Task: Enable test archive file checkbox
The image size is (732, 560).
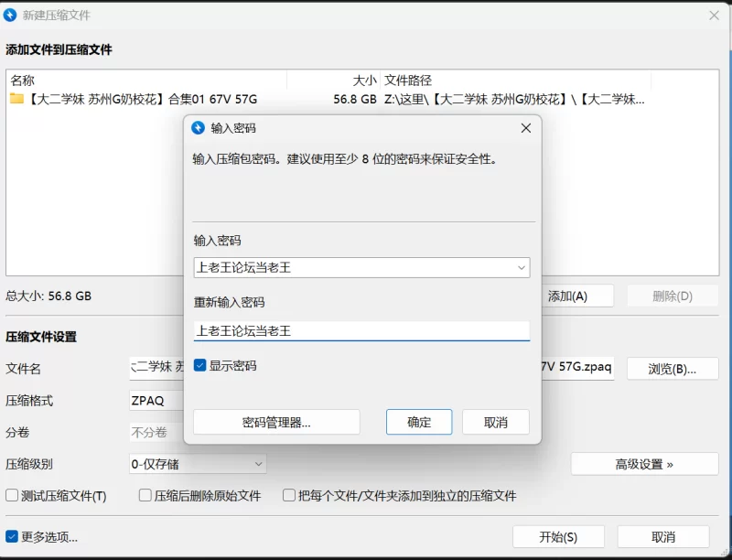Action: [x=12, y=495]
